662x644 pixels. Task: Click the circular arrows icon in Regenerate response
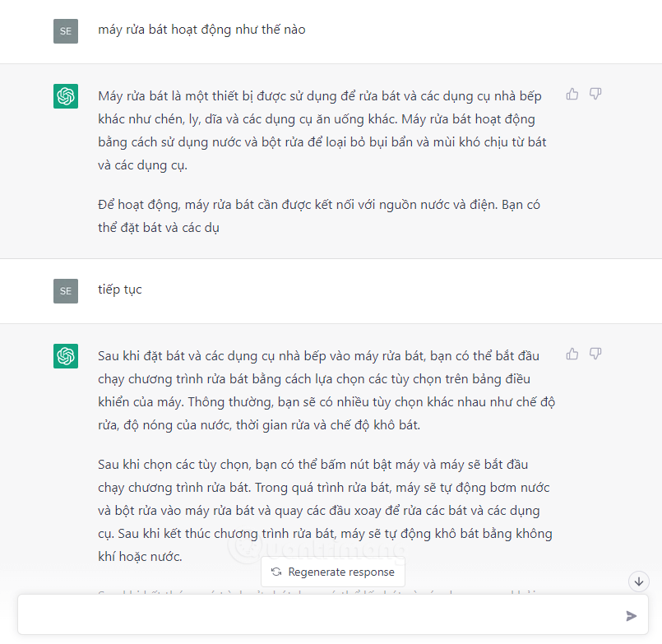276,572
